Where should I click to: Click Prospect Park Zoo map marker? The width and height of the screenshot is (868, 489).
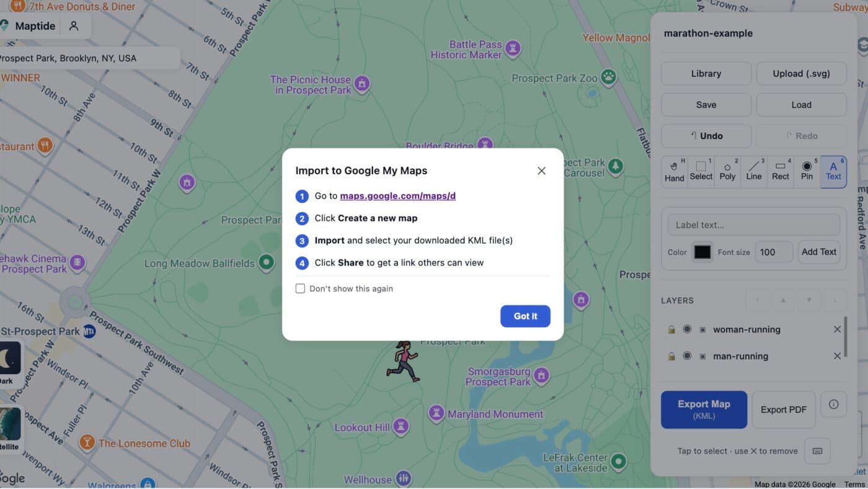609,78
